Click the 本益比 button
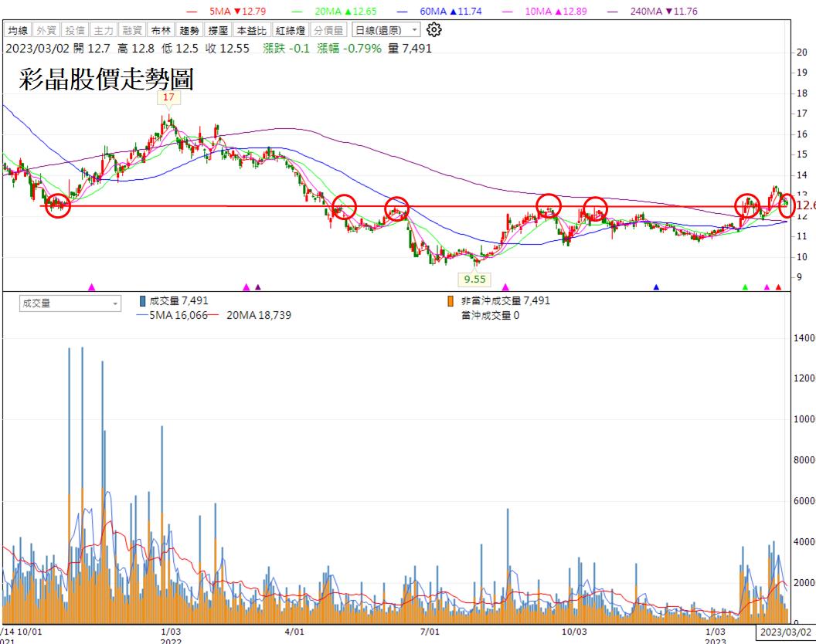816x644 pixels. [251, 30]
